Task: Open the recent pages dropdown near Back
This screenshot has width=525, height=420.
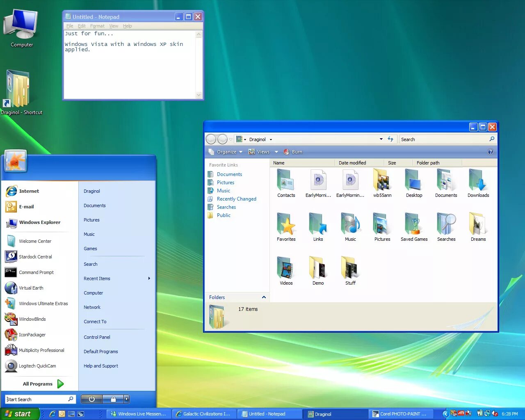Action: (x=231, y=139)
